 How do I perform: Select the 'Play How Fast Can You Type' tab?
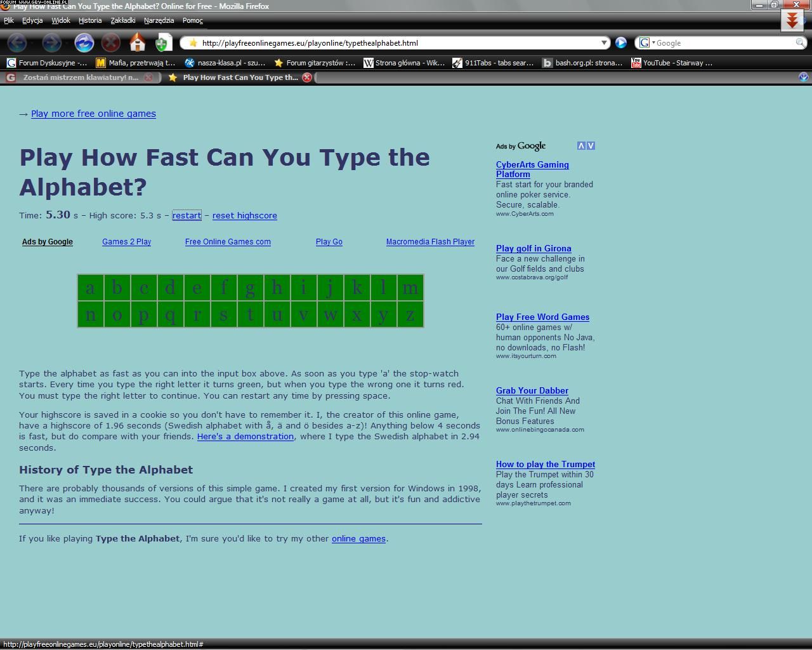click(240, 77)
